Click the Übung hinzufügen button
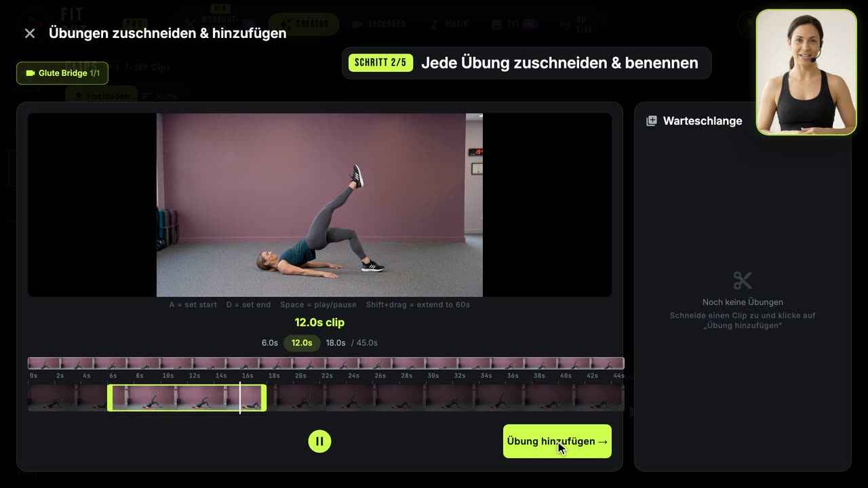Viewport: 868px width, 488px height. (x=557, y=441)
